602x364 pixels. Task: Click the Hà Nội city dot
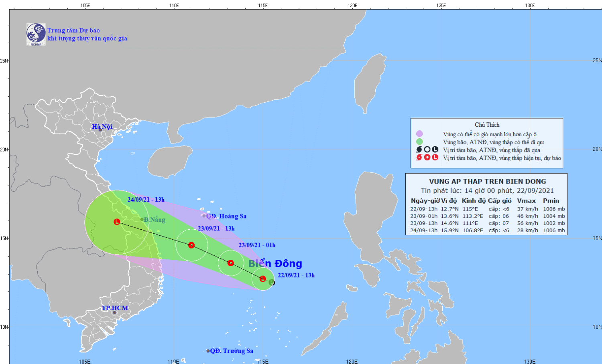click(100, 130)
